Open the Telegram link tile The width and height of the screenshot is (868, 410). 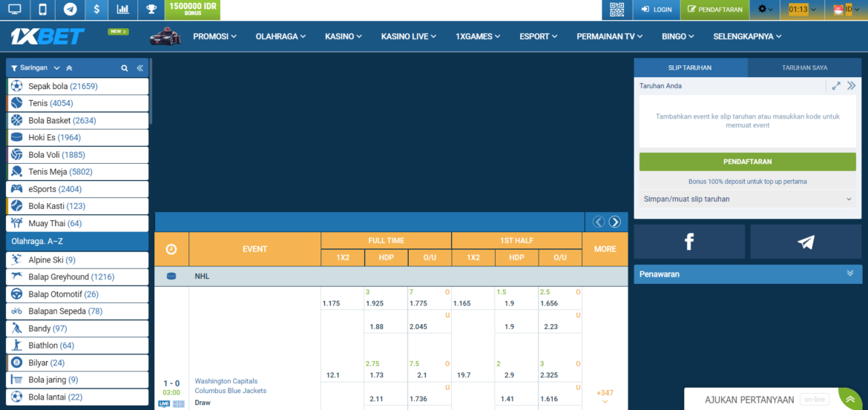point(806,242)
